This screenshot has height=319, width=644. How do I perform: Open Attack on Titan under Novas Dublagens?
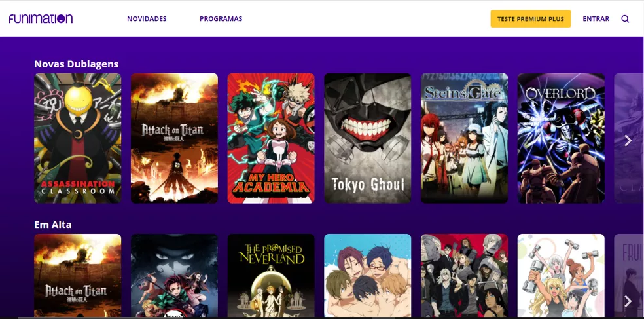coord(174,138)
